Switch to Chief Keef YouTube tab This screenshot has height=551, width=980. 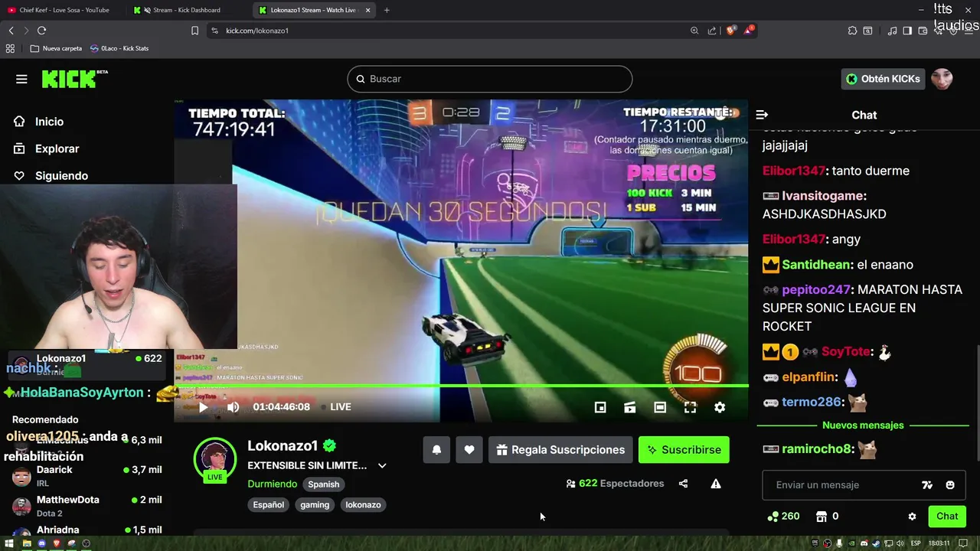pyautogui.click(x=63, y=10)
